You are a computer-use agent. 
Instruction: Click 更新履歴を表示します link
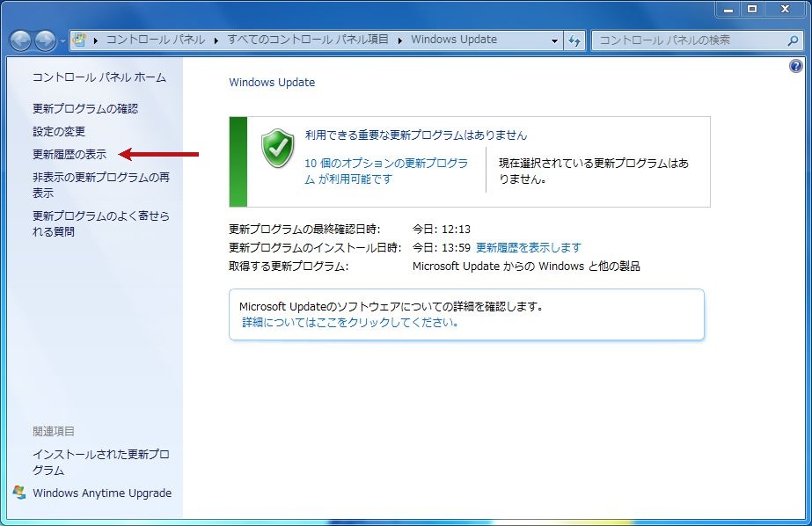click(x=528, y=247)
